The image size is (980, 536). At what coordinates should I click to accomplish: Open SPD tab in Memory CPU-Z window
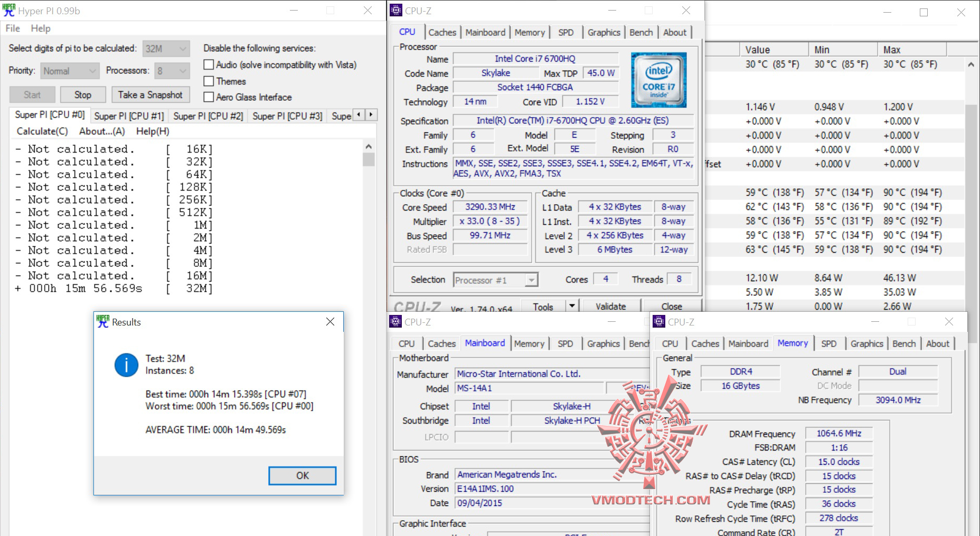828,344
